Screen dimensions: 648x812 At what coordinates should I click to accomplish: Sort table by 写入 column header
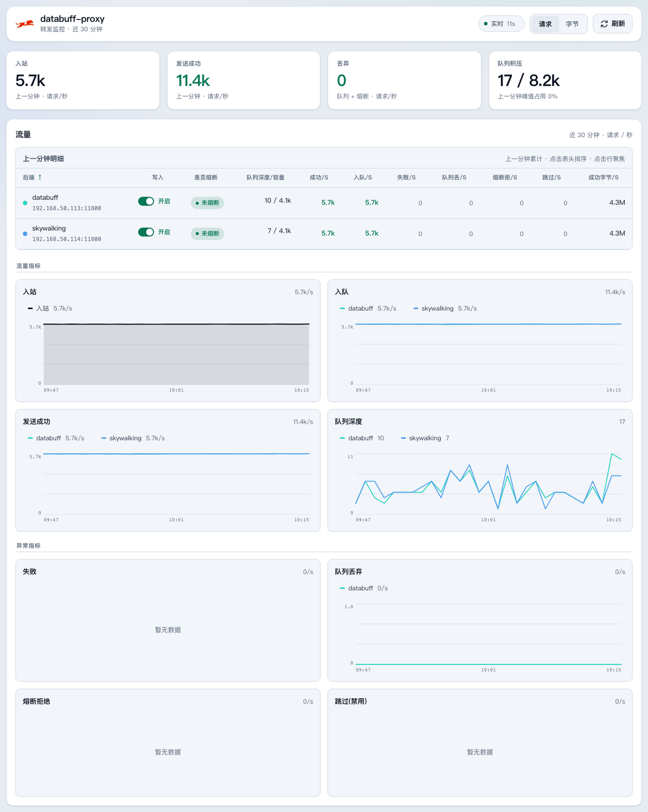tap(158, 177)
